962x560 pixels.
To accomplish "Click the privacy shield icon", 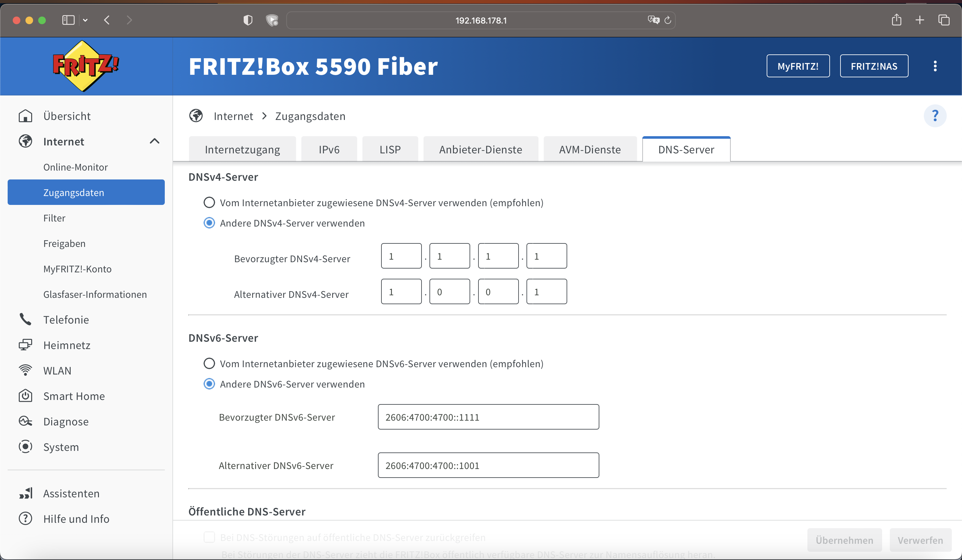I will pos(248,20).
